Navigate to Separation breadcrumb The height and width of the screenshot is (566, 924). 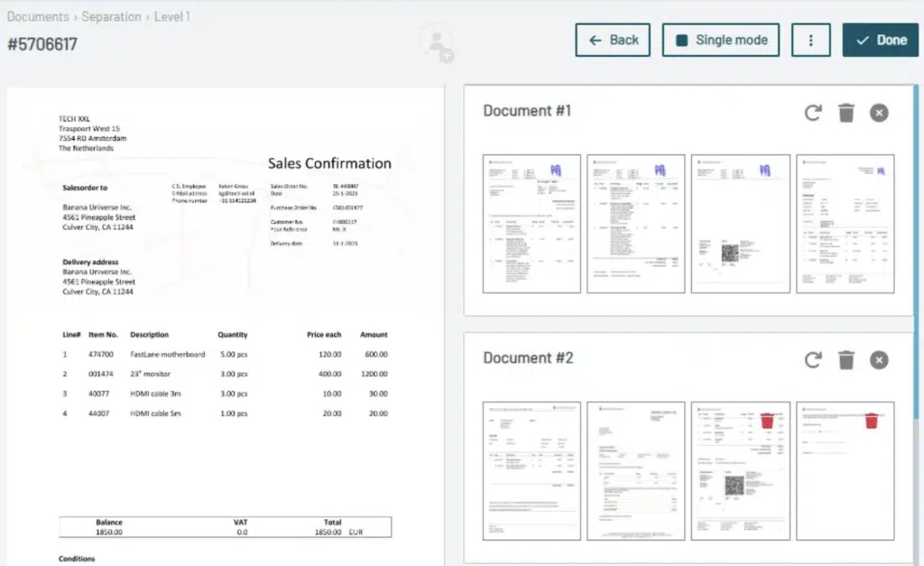tap(111, 17)
